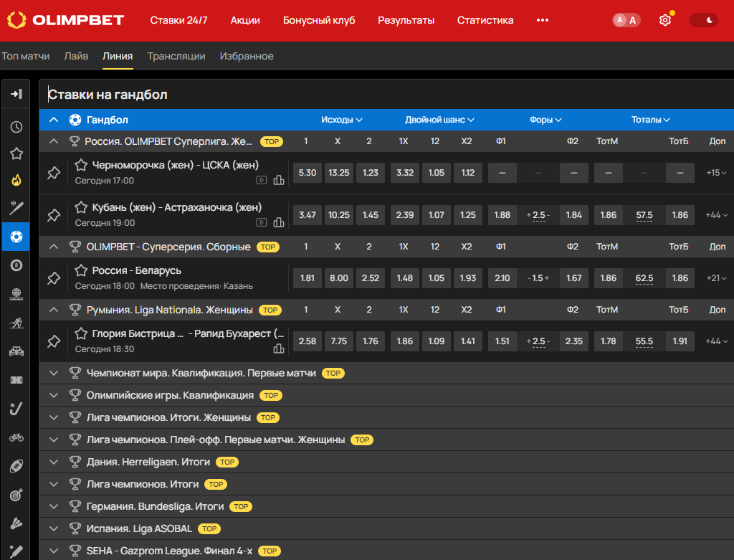
Task: Toggle the font size AA switch
Action: (x=626, y=20)
